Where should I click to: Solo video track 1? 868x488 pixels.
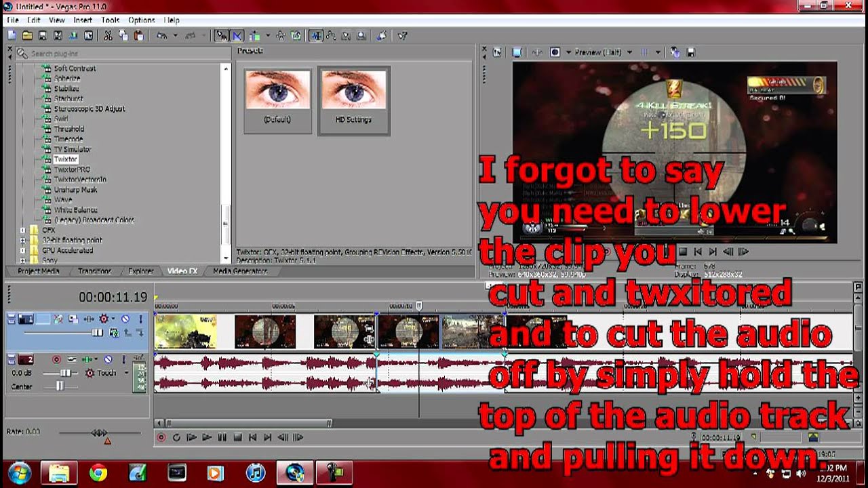tap(140, 319)
